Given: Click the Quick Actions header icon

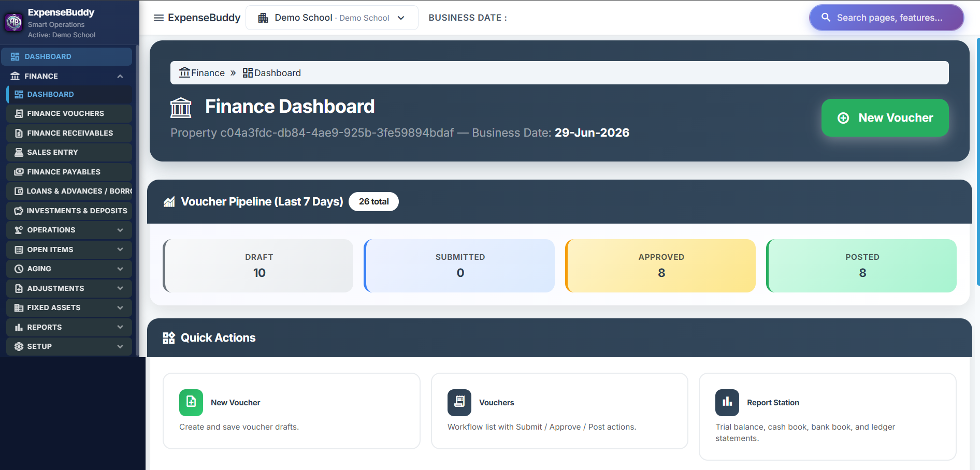Looking at the screenshot, I should coord(169,338).
